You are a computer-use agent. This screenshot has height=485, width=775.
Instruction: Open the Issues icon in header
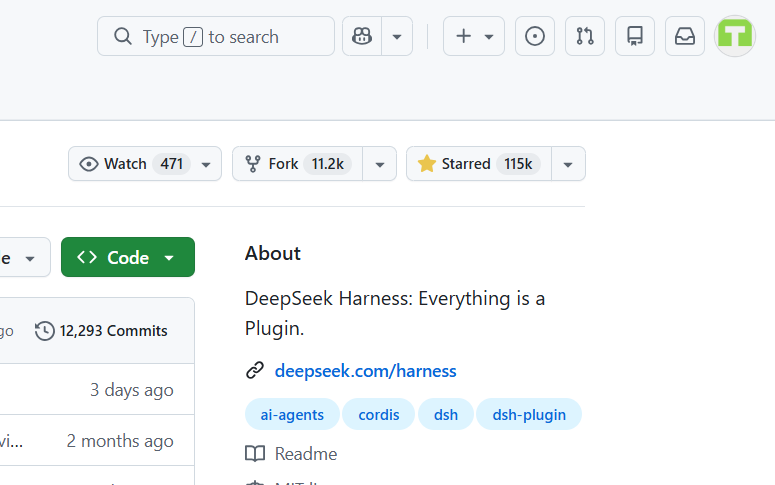(x=535, y=36)
